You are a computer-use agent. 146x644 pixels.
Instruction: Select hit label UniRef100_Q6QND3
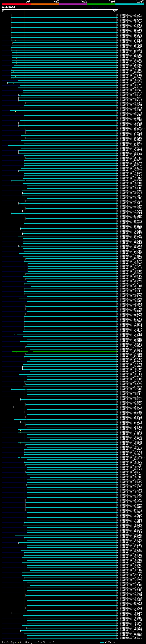point(131,37)
